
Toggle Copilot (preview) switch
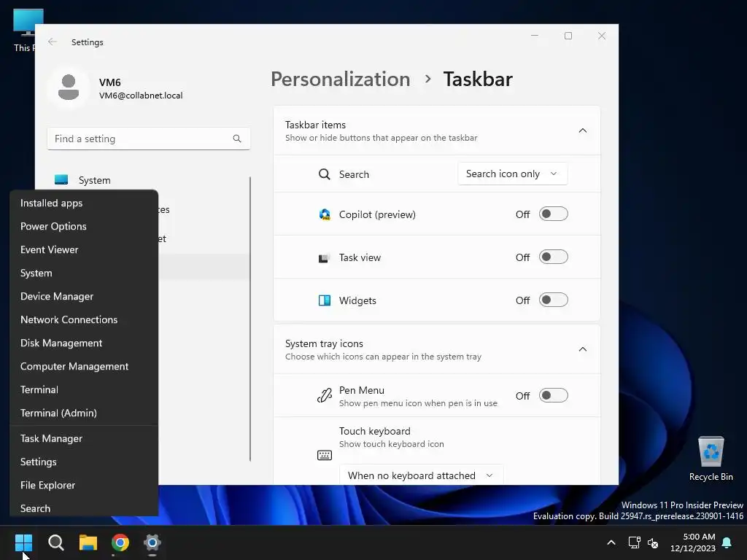pos(553,214)
